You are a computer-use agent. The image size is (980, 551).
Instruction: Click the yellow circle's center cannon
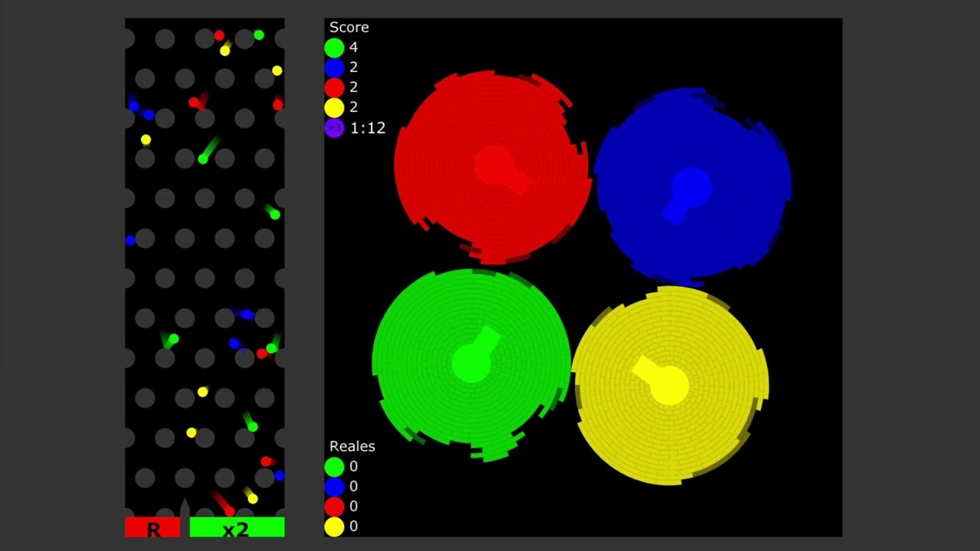coord(661,380)
